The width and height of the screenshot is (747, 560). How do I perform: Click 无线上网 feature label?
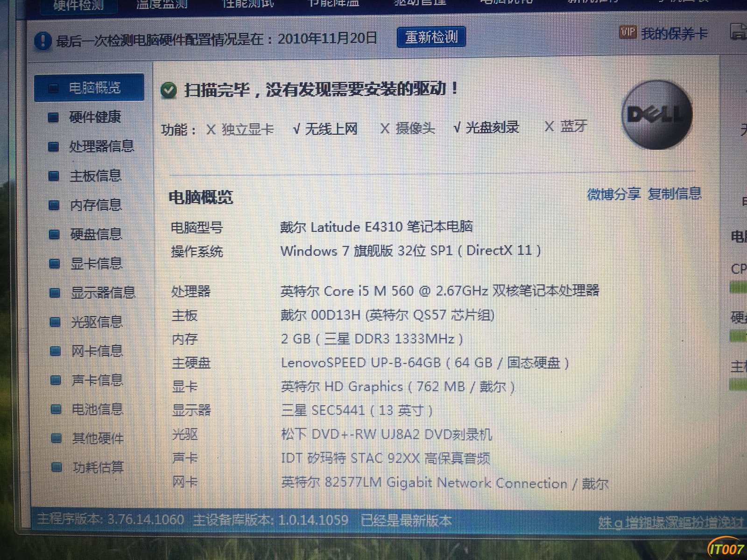331,128
